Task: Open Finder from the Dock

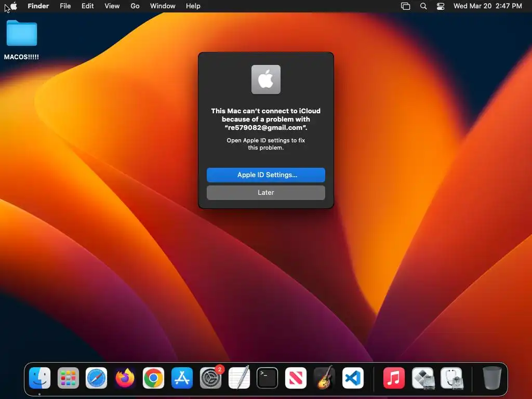Action: pos(39,378)
